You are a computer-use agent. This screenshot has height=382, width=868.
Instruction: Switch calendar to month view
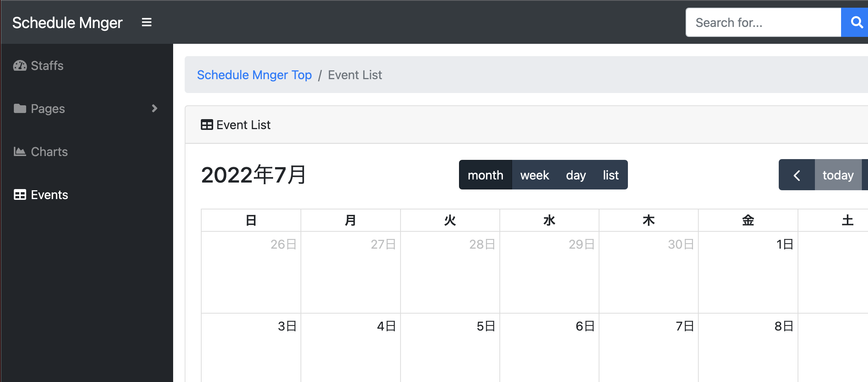[x=485, y=175]
